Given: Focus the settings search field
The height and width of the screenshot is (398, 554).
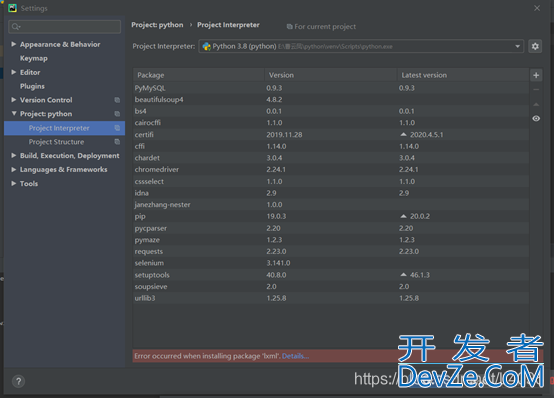Looking at the screenshot, I should click(65, 27).
